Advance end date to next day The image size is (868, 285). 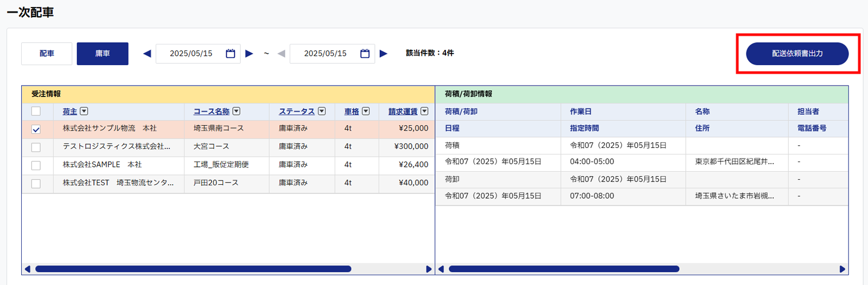click(384, 54)
